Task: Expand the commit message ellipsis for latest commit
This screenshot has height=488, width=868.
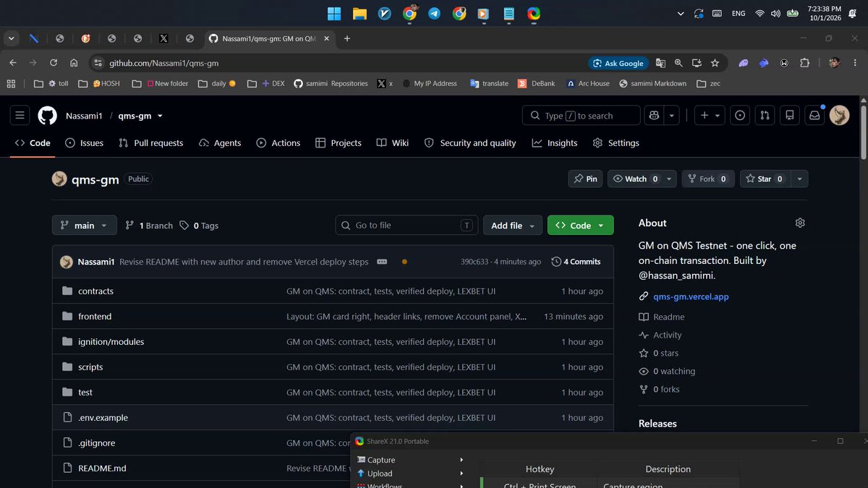Action: click(x=382, y=262)
